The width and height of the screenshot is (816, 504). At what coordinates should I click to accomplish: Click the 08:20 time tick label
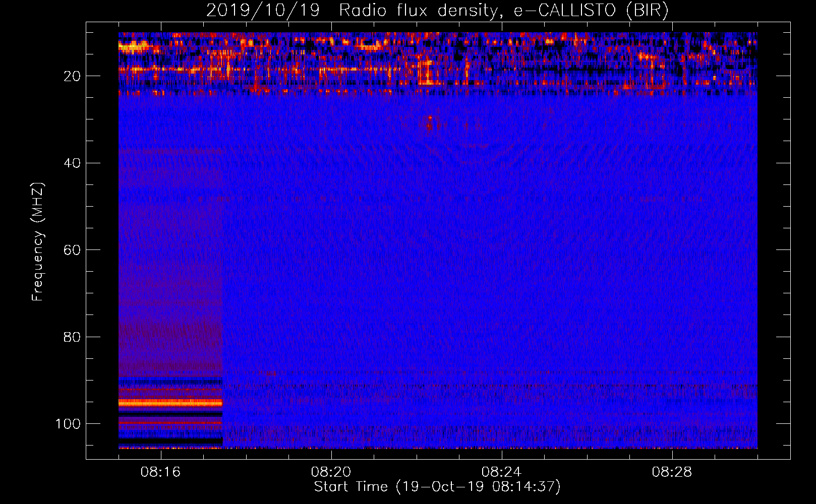(331, 472)
